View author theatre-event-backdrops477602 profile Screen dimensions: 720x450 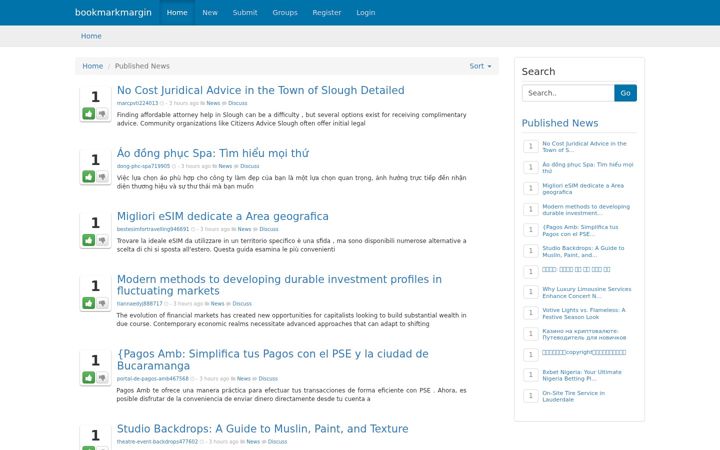coord(157,442)
